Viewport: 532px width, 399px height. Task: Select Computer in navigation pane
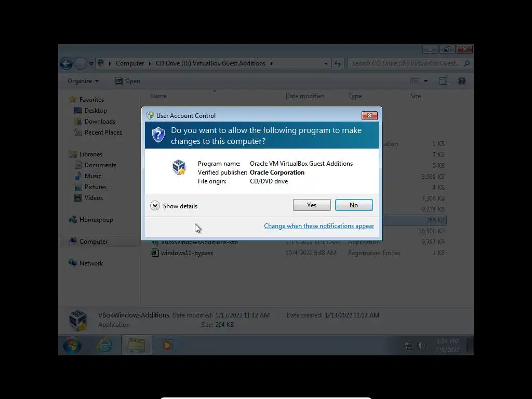tap(94, 242)
